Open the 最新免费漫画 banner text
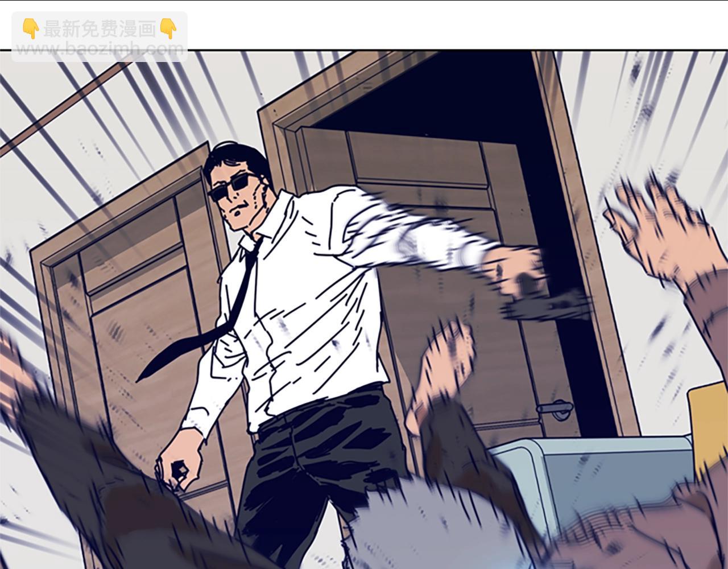Image resolution: width=728 pixels, height=569 pixels. (x=100, y=28)
